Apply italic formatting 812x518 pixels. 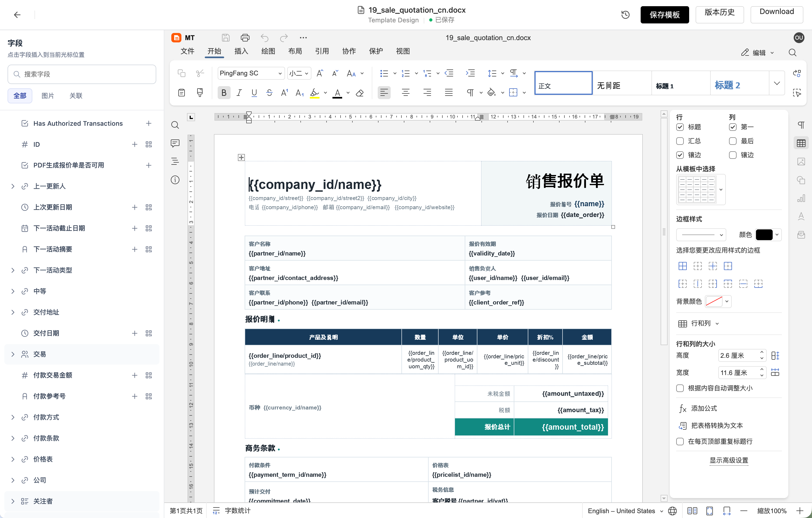tap(239, 92)
